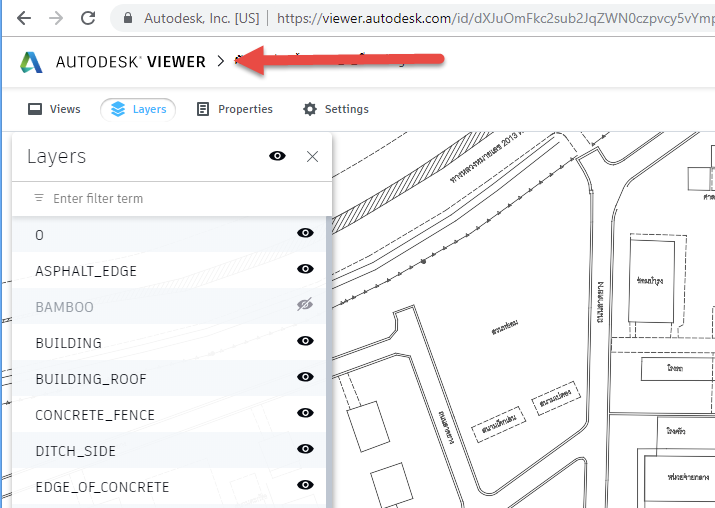Select the BUILDING_ROOF layer name

(x=91, y=379)
